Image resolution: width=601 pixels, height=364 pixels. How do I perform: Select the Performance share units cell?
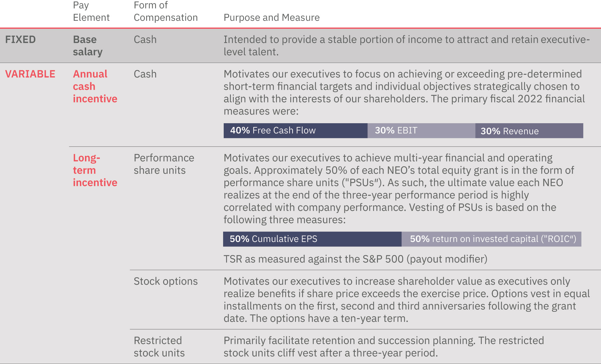(x=164, y=164)
